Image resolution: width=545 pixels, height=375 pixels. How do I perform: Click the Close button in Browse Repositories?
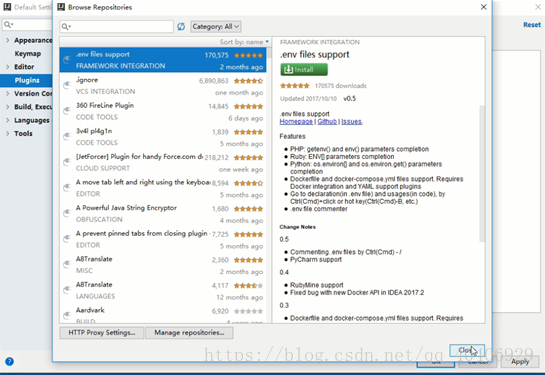tap(467, 350)
